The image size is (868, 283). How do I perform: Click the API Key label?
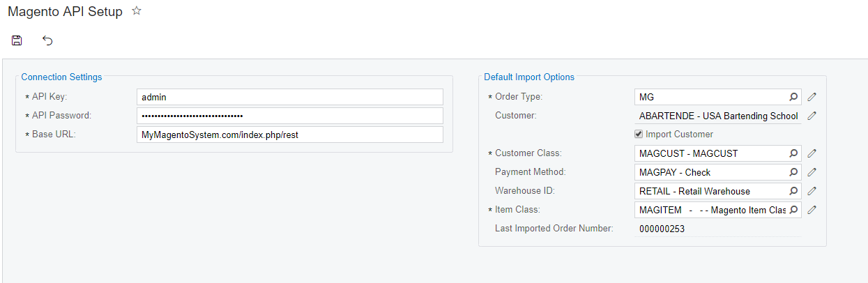click(x=49, y=97)
